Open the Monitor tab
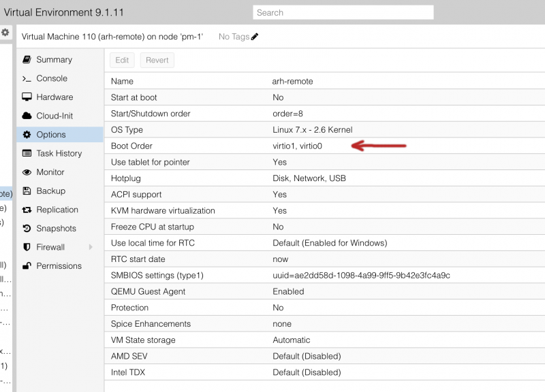 pos(60,172)
